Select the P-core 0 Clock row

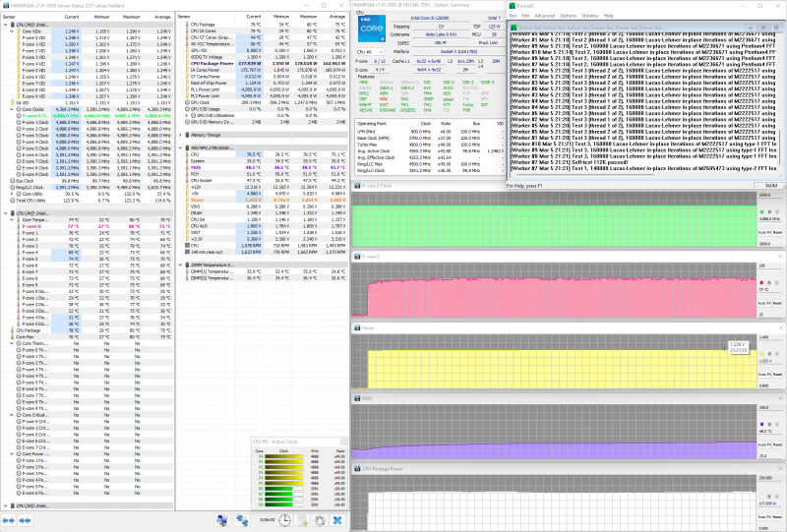(88, 116)
